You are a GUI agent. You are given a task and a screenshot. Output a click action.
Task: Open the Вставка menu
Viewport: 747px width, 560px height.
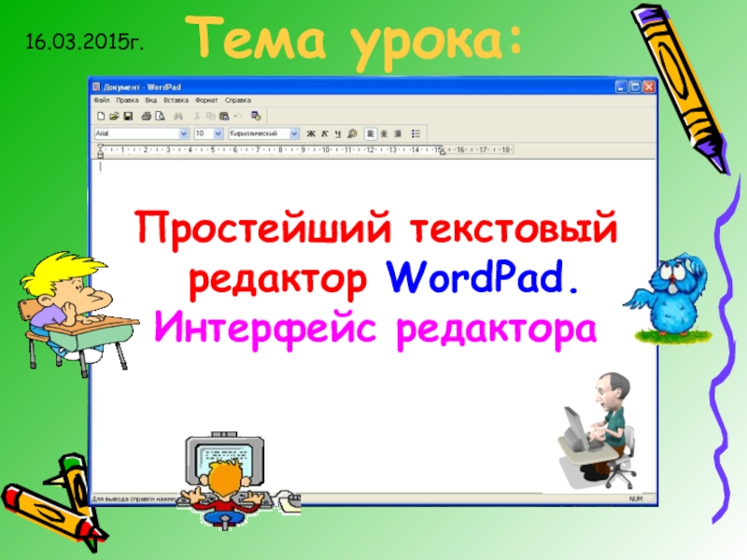click(x=176, y=101)
